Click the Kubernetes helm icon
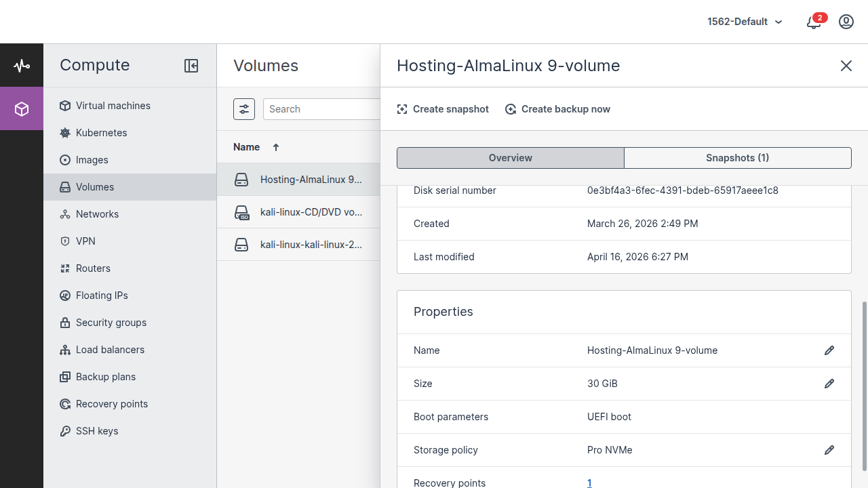868x488 pixels. [x=65, y=133]
